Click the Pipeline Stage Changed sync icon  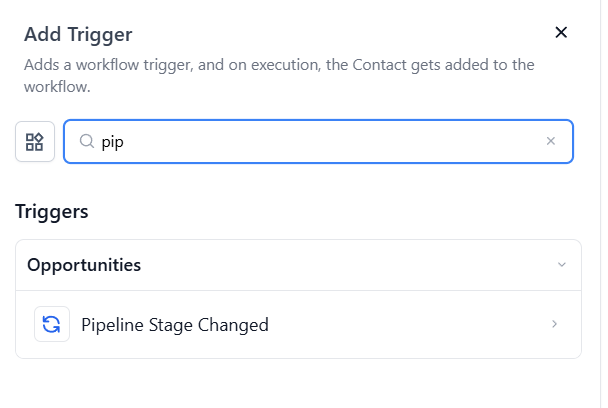[x=52, y=324]
